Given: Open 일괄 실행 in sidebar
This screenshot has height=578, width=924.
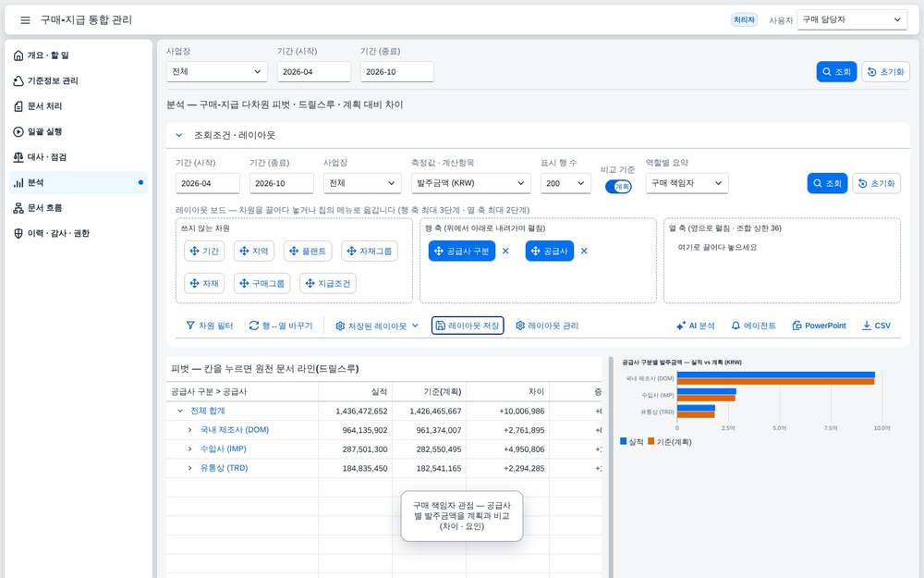Looking at the screenshot, I should click(78, 131).
